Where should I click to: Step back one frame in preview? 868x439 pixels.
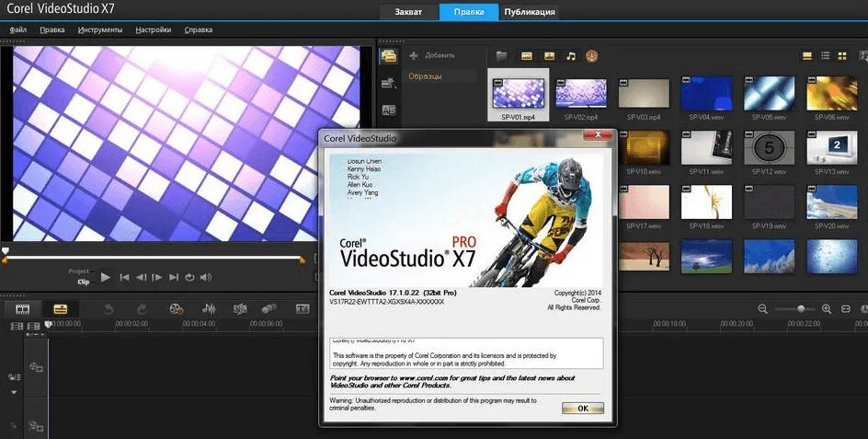(142, 277)
